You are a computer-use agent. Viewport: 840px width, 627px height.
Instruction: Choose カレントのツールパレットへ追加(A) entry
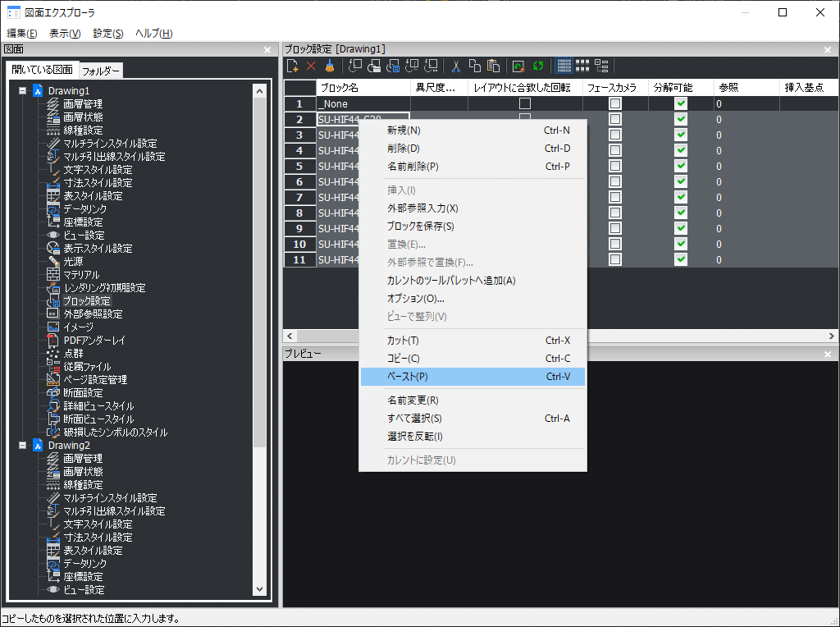point(472,281)
